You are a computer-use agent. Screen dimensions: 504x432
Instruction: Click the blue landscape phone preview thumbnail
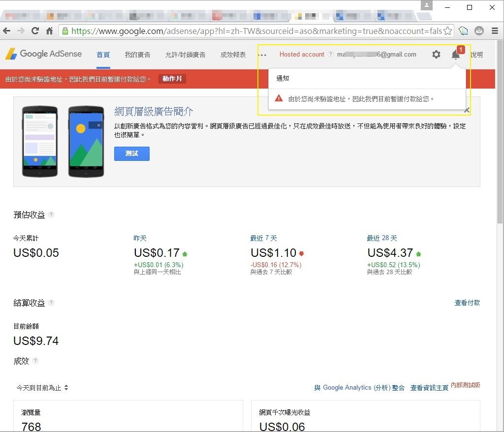[86, 141]
